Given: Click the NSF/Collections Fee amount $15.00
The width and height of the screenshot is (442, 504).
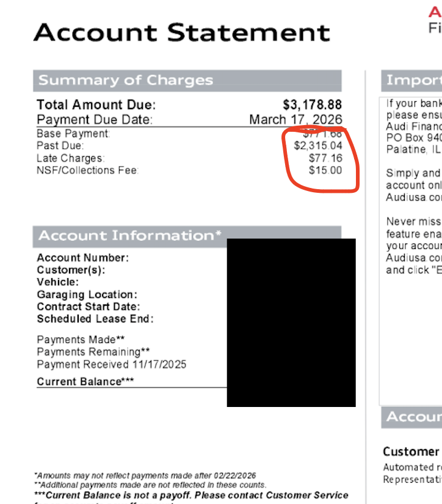Looking at the screenshot, I should click(325, 170).
